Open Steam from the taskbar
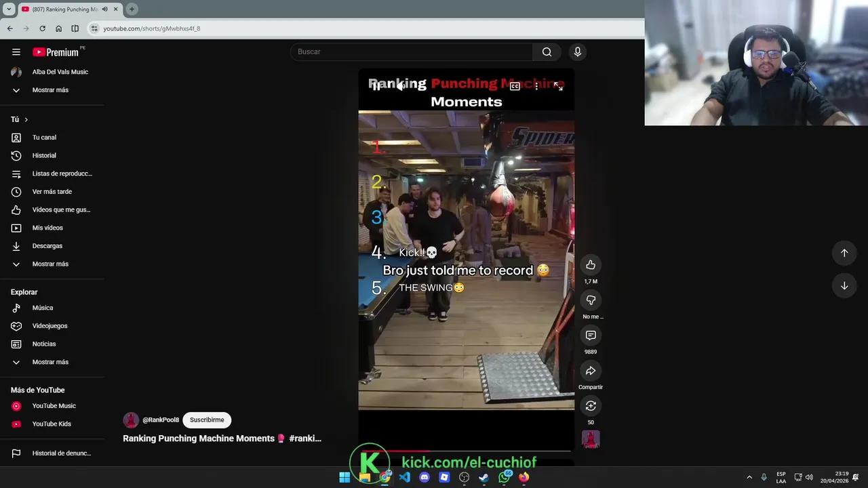Image resolution: width=868 pixels, height=488 pixels. [x=484, y=477]
